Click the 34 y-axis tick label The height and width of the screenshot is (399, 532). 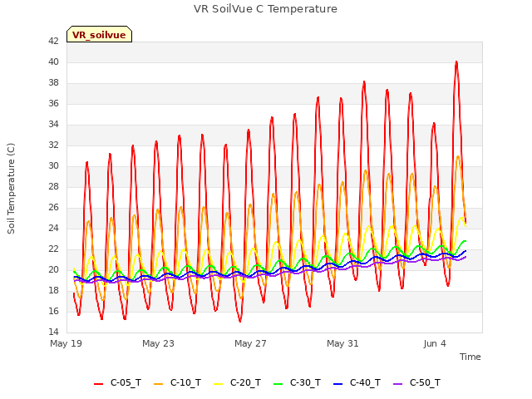pos(53,124)
